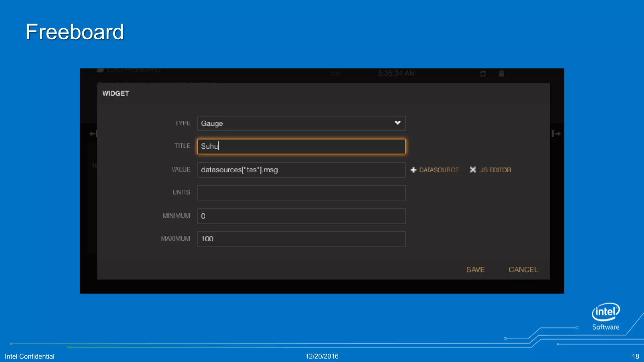This screenshot has width=644, height=362.
Task: Click the plus icon beside DATASOURCE
Action: (x=414, y=170)
